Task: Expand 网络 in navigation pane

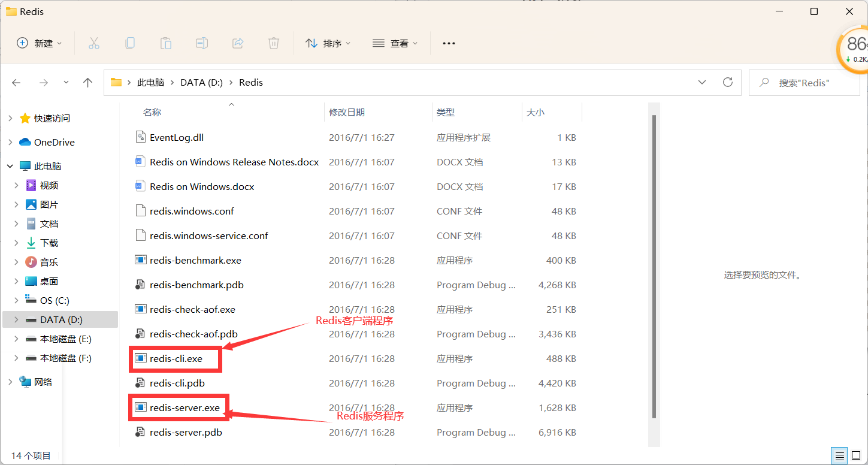Action: click(x=10, y=382)
